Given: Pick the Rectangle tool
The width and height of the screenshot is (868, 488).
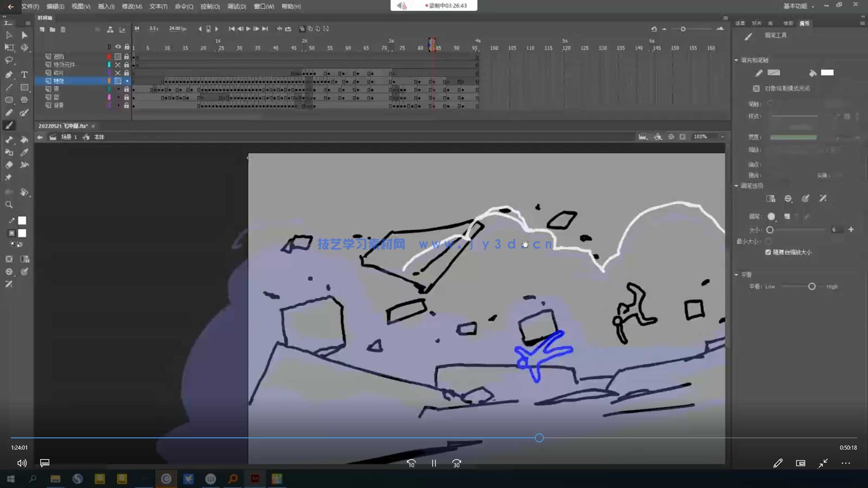Looking at the screenshot, I should [x=24, y=87].
